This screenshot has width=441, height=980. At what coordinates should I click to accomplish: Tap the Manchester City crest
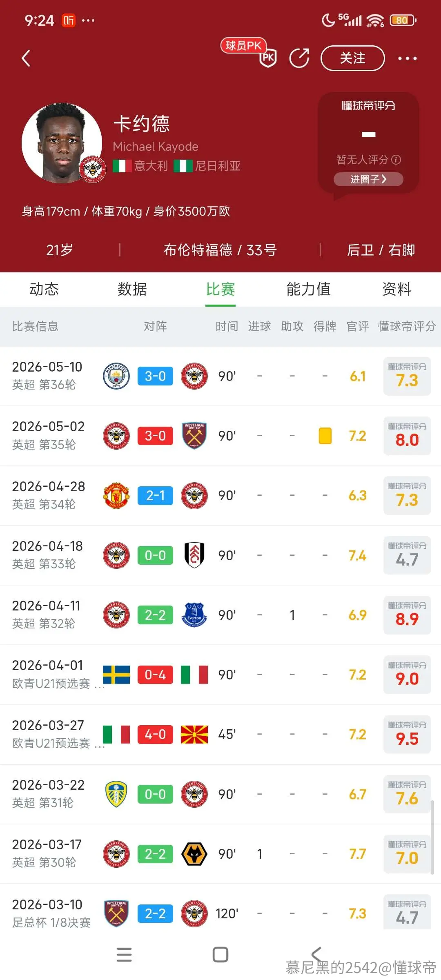point(116,376)
